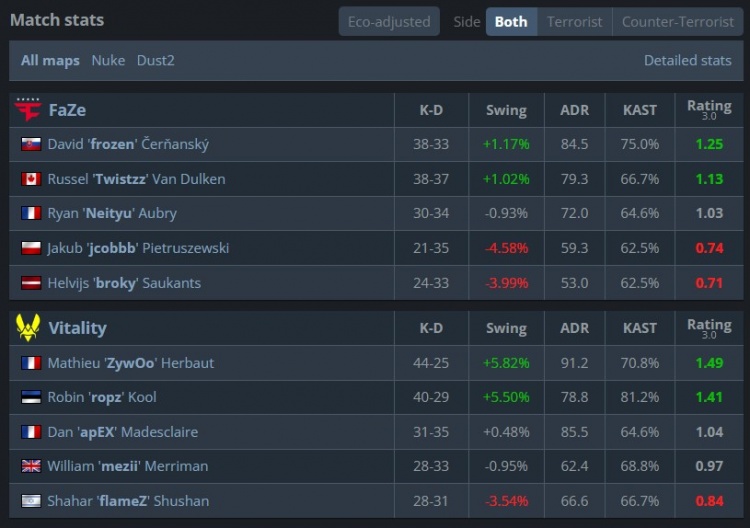Toggle the Eco-adjusted stats button

coord(389,22)
